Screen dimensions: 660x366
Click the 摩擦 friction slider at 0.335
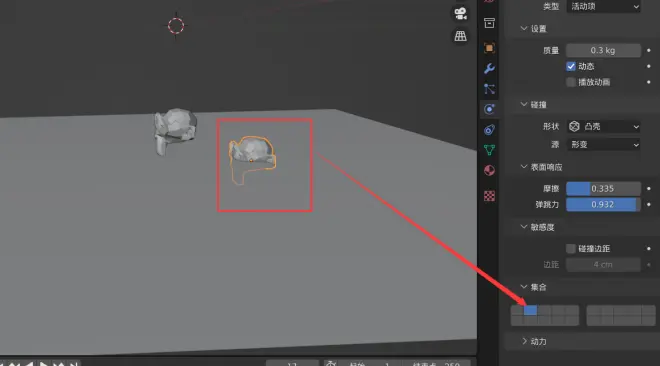(604, 188)
